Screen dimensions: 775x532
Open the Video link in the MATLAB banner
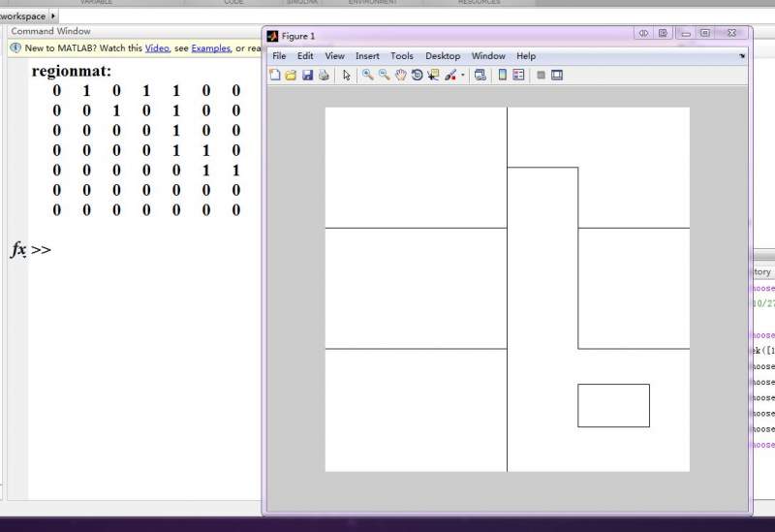point(157,47)
